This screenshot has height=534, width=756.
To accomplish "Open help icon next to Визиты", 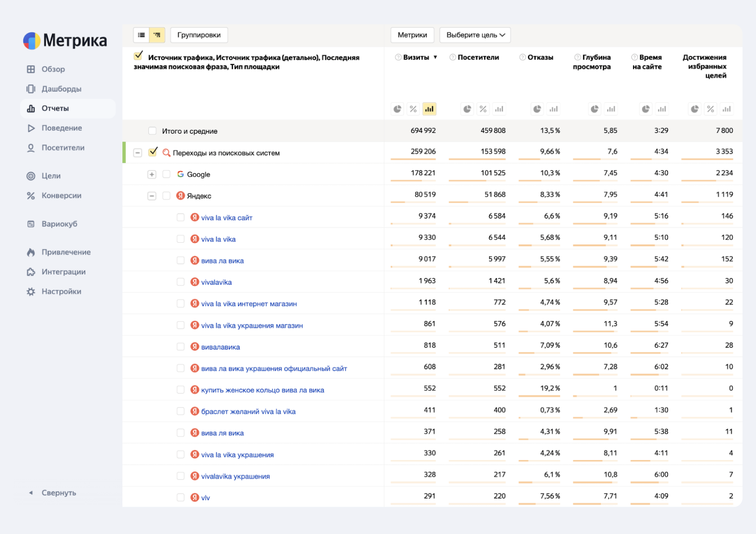I will tap(398, 57).
